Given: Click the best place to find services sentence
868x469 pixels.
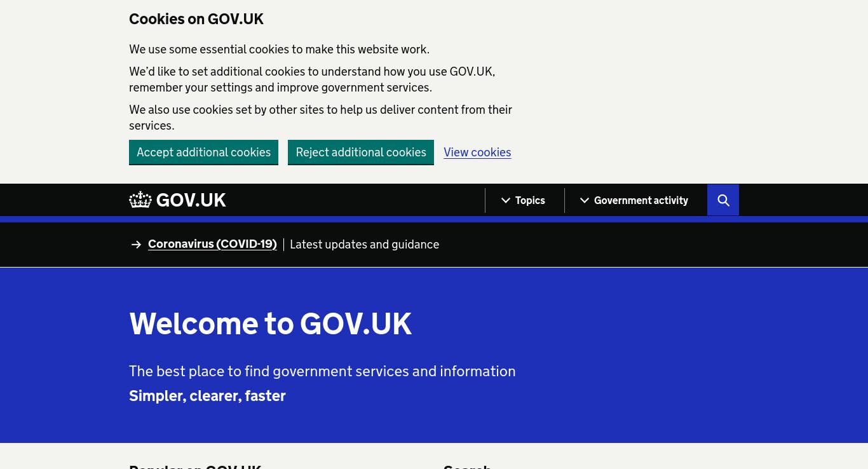Looking at the screenshot, I should (x=322, y=371).
